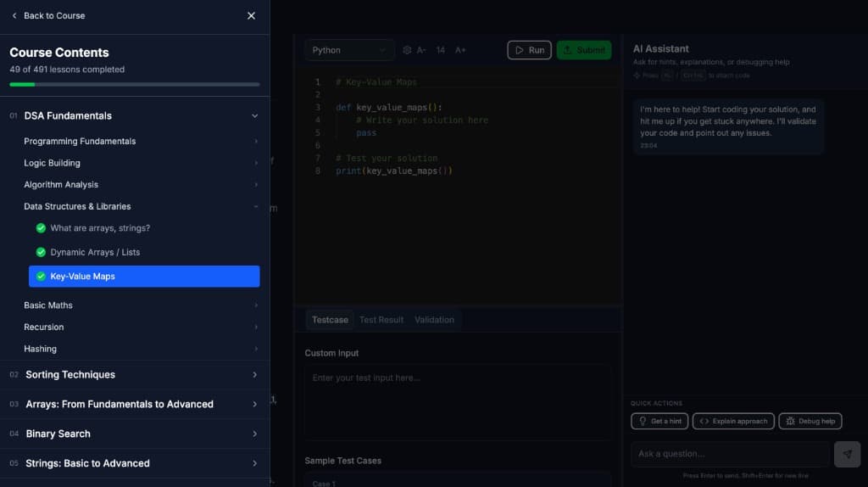Screen dimensions: 868x487
Task: Expand the Sorting Techniques section
Action: [x=254, y=375]
